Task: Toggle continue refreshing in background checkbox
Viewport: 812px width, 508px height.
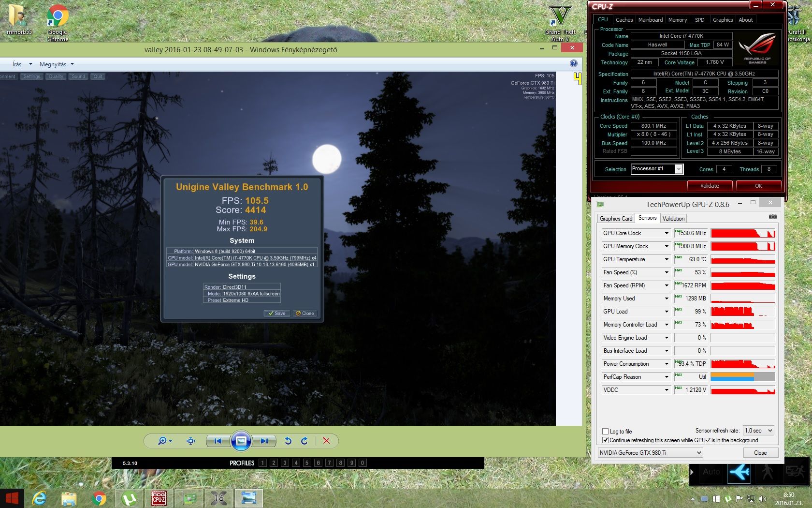Action: tap(605, 440)
